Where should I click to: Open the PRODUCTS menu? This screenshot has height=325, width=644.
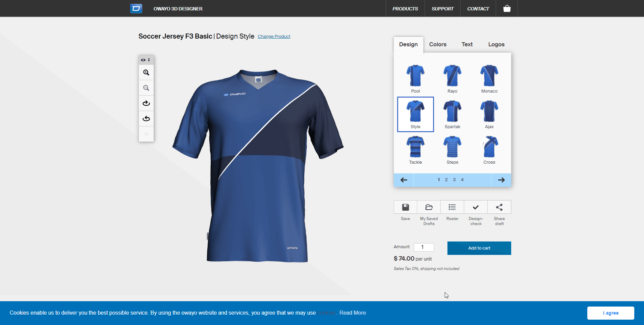click(x=405, y=8)
